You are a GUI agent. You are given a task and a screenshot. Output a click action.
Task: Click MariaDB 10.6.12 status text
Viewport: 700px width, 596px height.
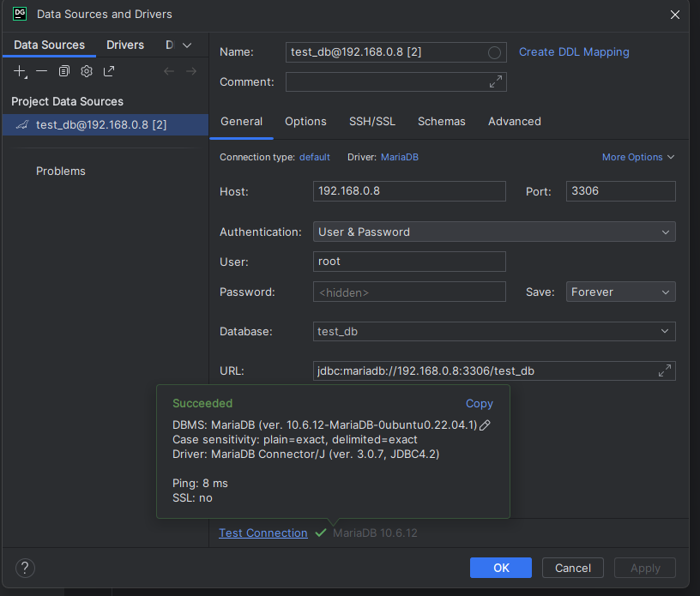375,533
